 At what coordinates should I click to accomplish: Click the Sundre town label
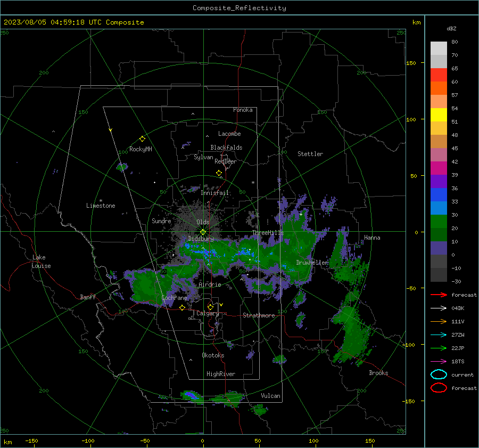tap(161, 221)
